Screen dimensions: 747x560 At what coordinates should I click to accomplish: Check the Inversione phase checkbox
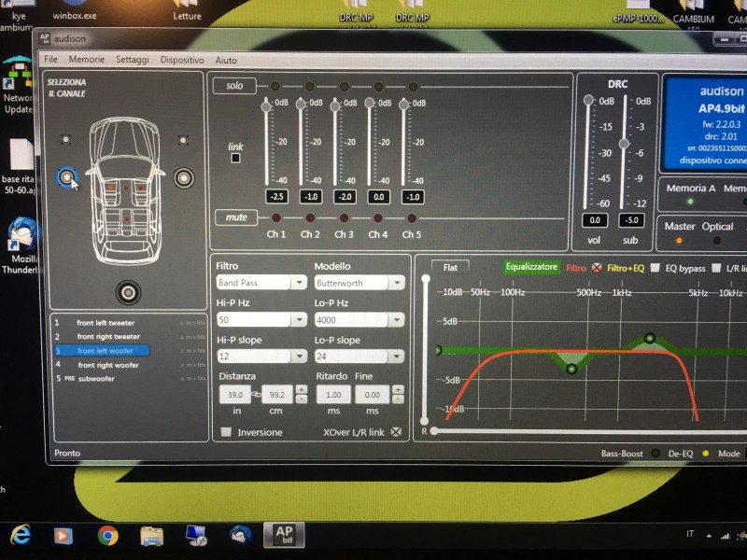click(x=226, y=432)
